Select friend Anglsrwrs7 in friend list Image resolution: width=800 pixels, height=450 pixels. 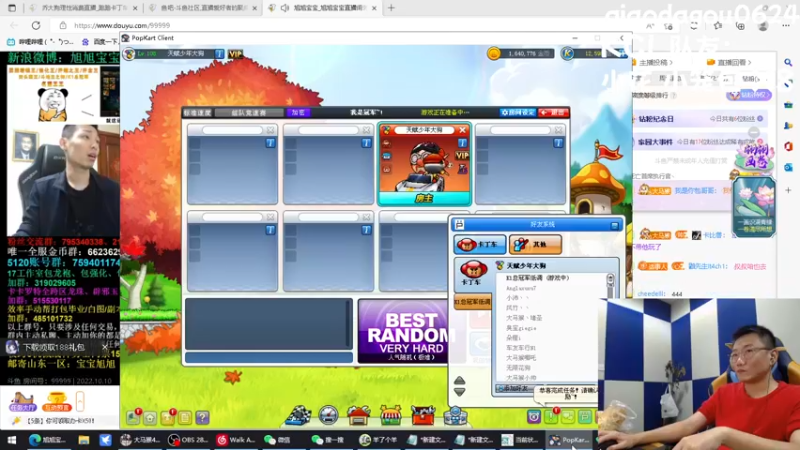[x=520, y=288]
